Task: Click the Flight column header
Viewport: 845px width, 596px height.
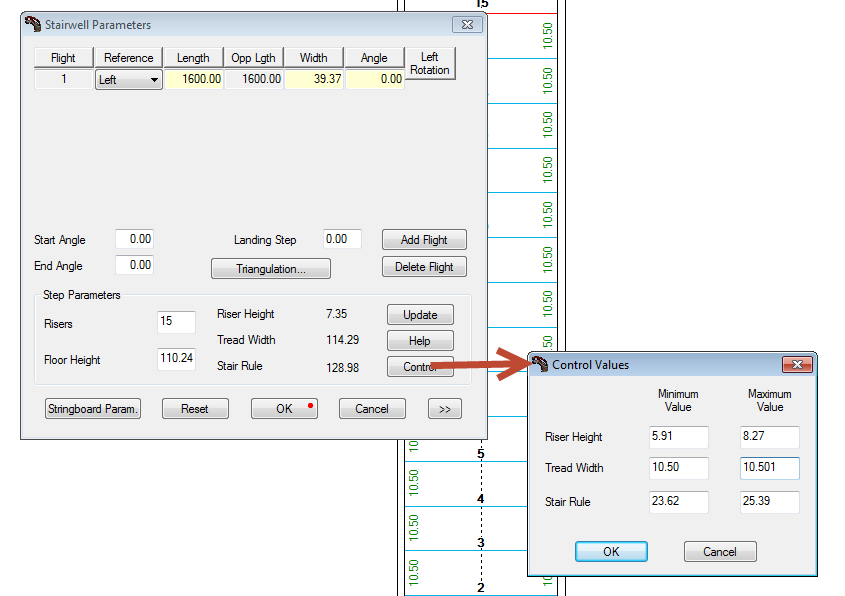Action: [x=63, y=58]
